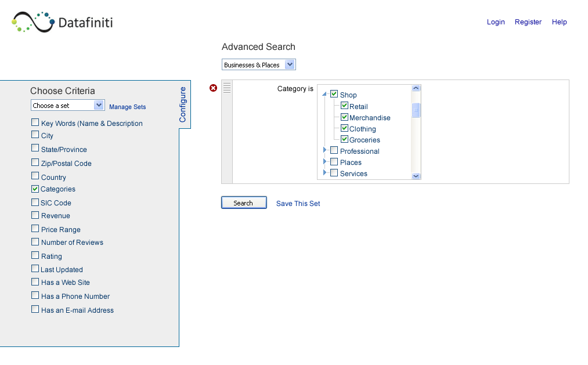Remove the Category criterion with red X

[x=214, y=88]
